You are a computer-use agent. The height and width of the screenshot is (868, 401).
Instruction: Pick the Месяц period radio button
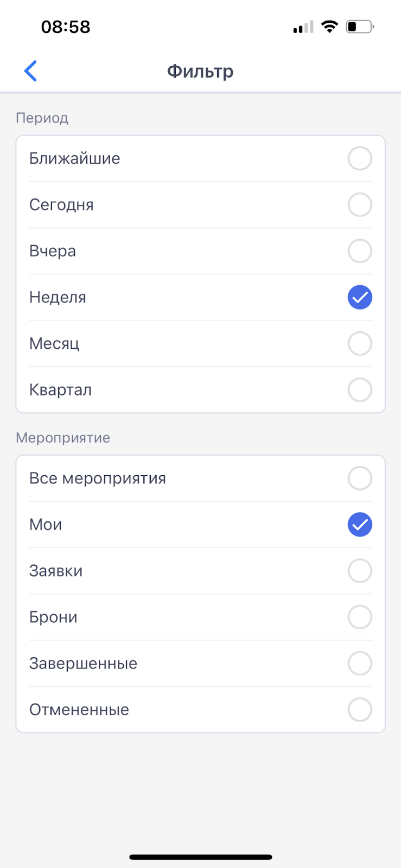coord(360,343)
